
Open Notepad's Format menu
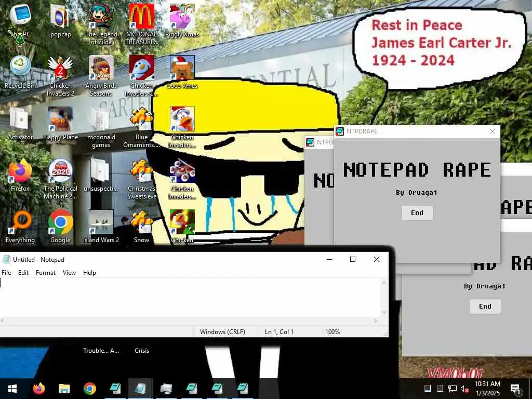pos(46,272)
